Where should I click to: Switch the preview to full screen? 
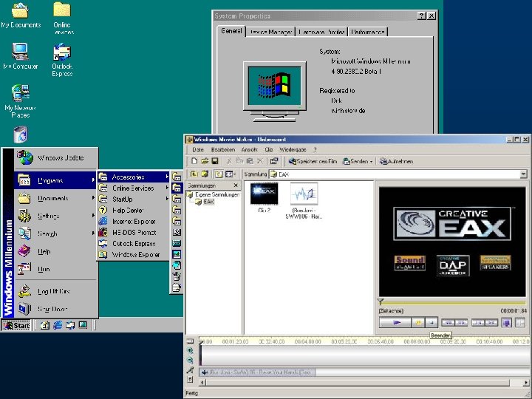coord(507,323)
